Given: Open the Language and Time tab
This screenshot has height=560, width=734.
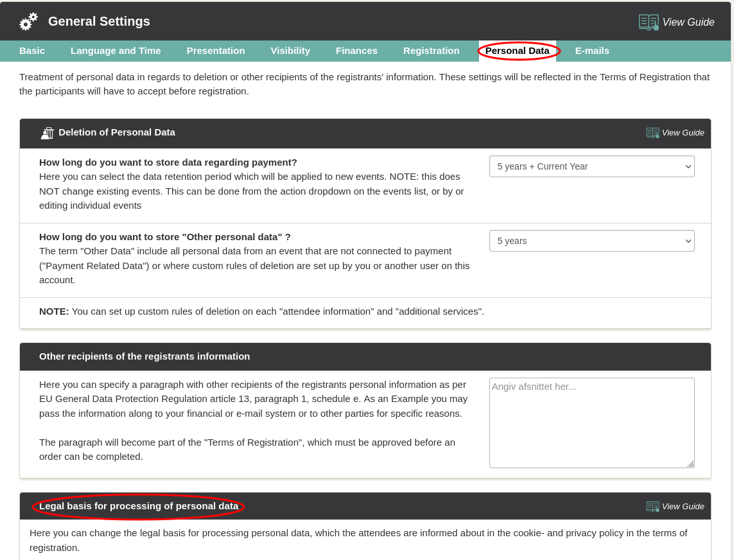Looking at the screenshot, I should tap(116, 51).
